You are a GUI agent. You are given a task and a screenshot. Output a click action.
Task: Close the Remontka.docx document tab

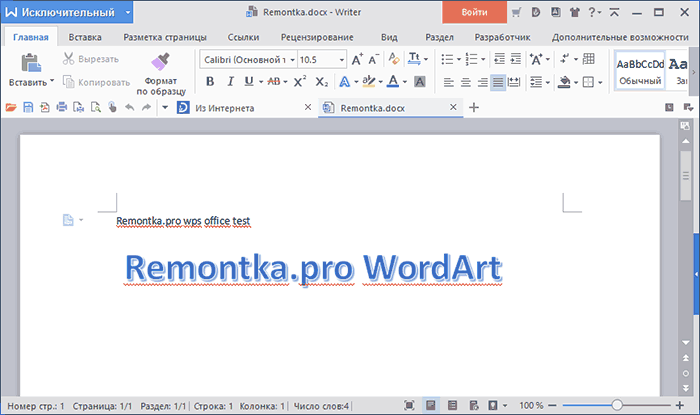coord(453,107)
